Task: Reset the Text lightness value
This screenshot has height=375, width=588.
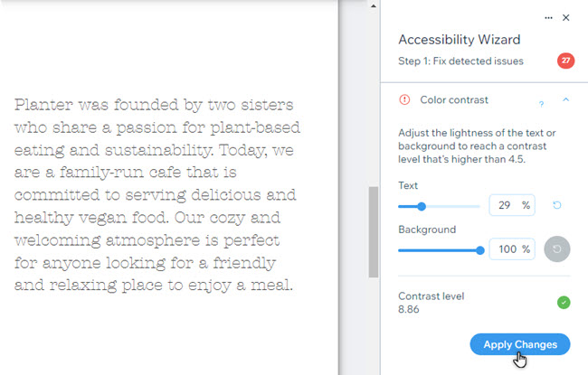Action: (x=557, y=205)
